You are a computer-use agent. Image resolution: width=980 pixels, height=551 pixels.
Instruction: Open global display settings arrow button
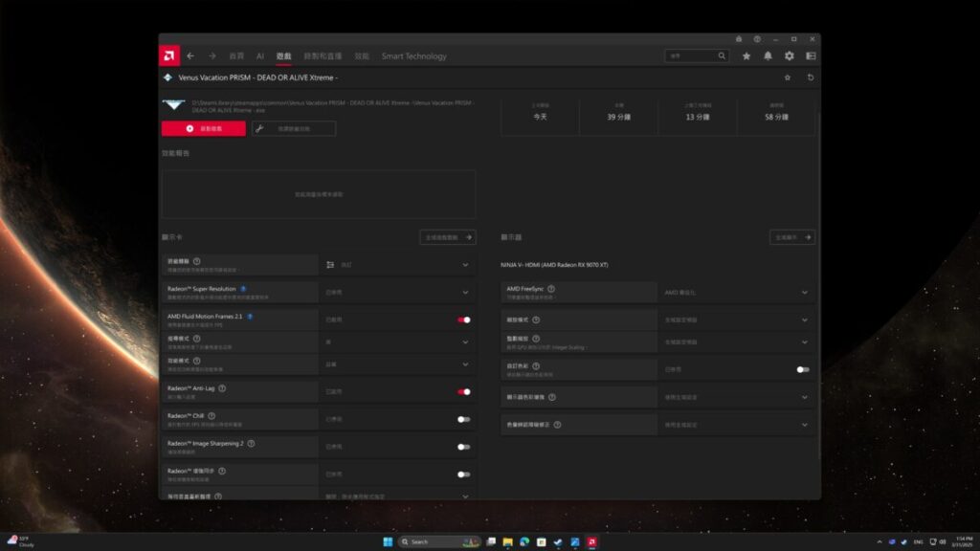(792, 237)
